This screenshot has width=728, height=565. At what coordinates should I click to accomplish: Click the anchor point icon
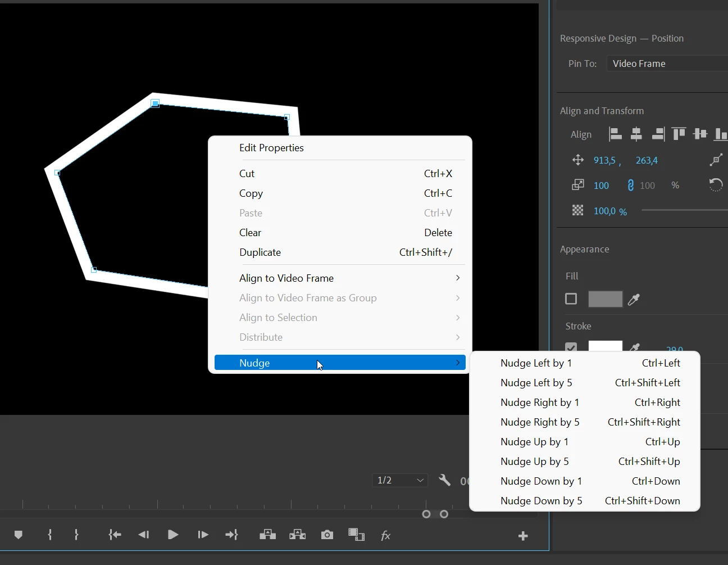click(716, 160)
